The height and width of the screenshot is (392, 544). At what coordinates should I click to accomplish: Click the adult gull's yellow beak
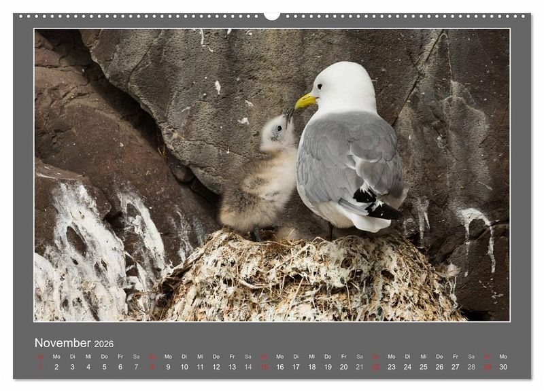click(x=305, y=101)
